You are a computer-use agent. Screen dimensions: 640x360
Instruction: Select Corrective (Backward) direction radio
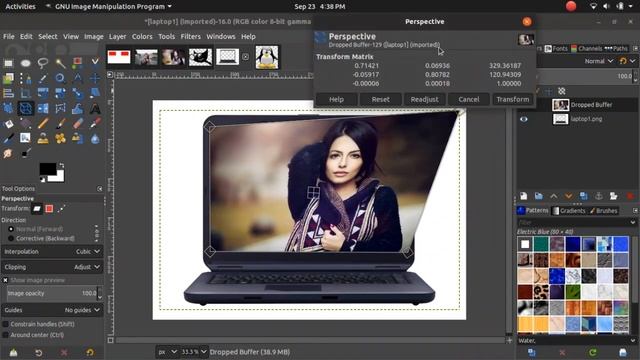11,238
